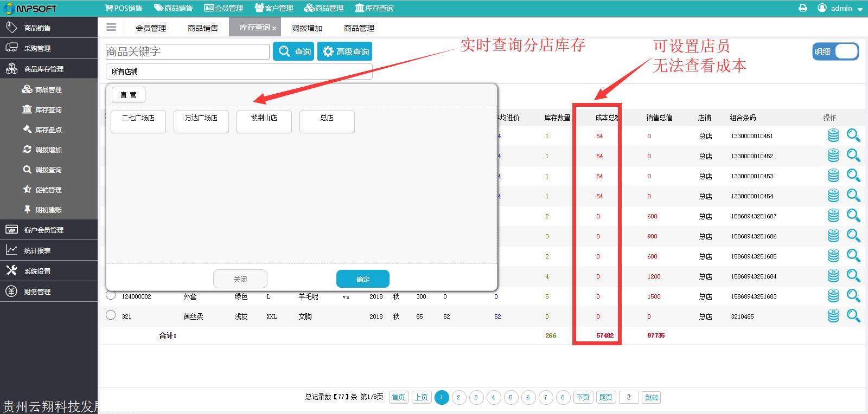Close the 库存查询 tab

pyautogui.click(x=275, y=28)
